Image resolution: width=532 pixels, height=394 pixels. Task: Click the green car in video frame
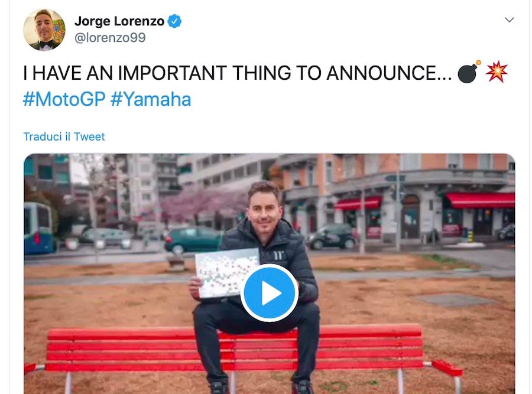(193, 239)
